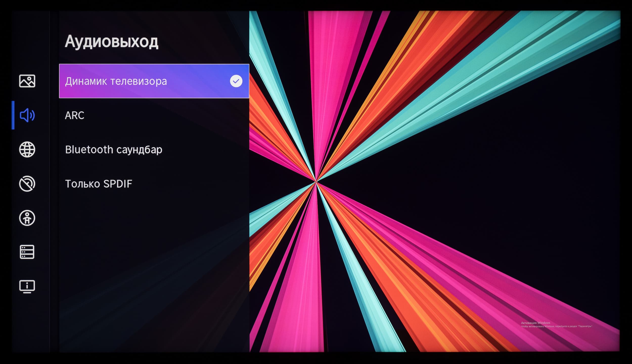
Task: Open the satellite dish channels icon
Action: [x=27, y=184]
